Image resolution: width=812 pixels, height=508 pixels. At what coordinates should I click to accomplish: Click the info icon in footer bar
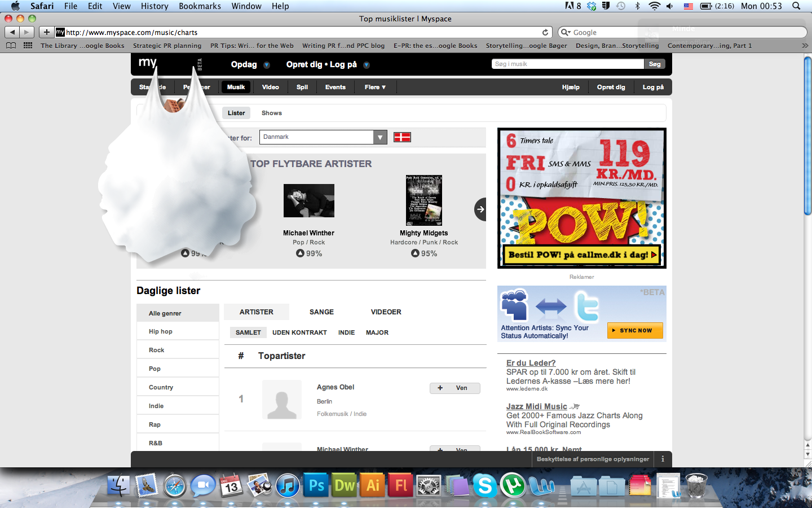pos(663,459)
